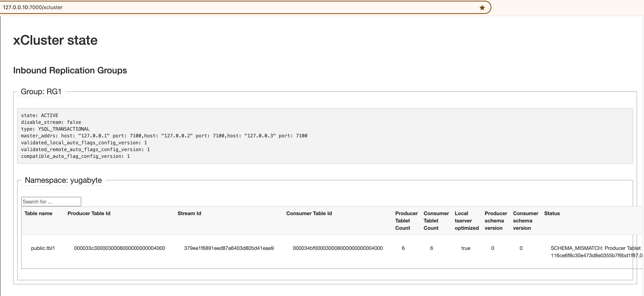644x296 pixels.
Task: Click the 'Inbound Replication Groups' heading
Action: point(70,70)
